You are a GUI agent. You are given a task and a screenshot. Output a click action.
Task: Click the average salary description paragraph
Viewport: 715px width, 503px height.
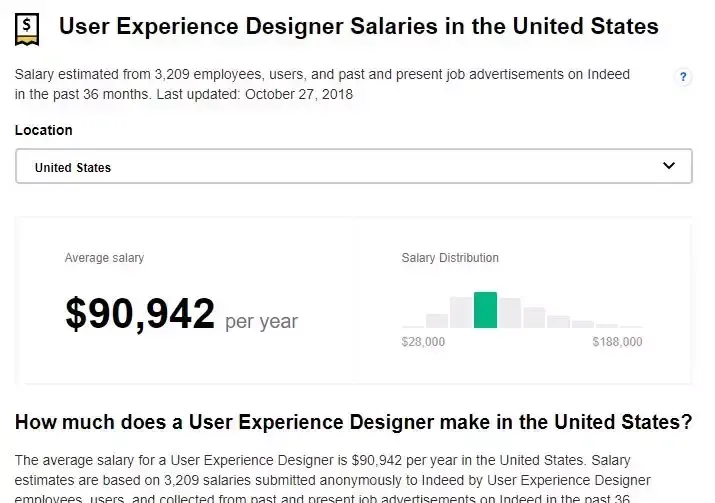pyautogui.click(x=333, y=478)
